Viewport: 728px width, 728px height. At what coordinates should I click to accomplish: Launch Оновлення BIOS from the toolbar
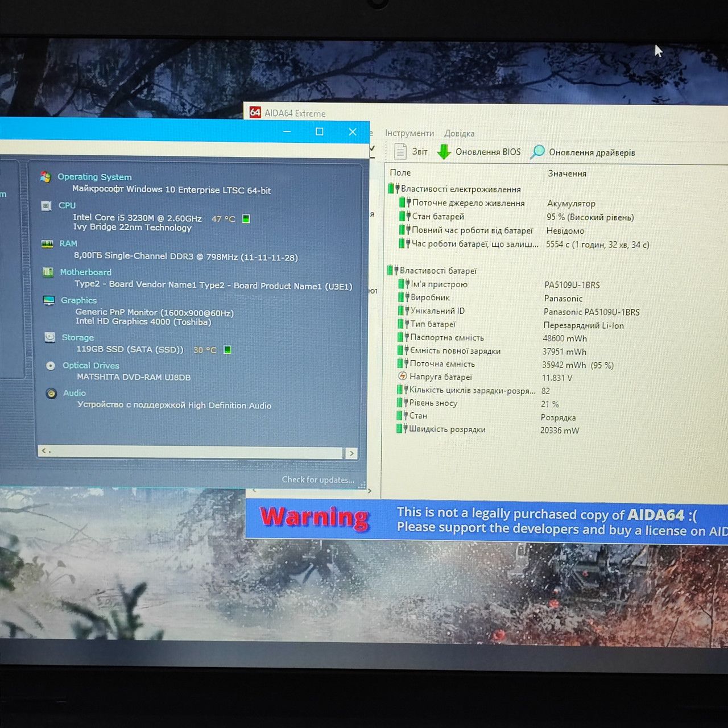point(479,152)
